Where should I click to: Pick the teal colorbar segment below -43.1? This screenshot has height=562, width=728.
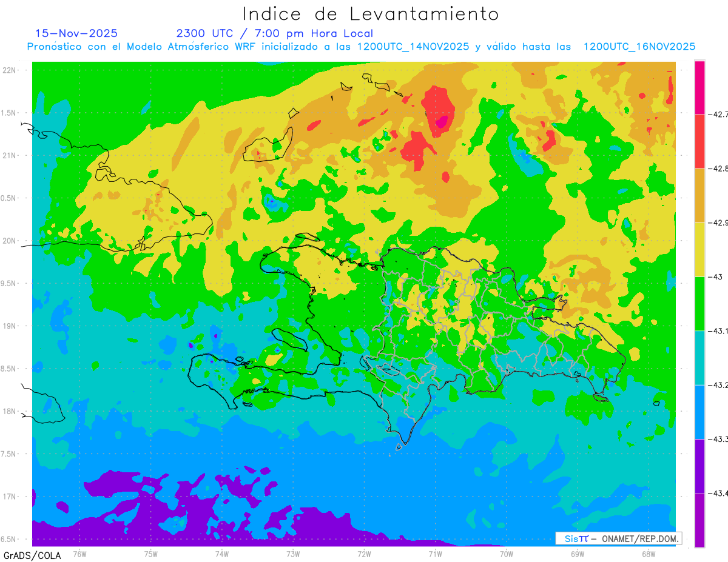pos(699,357)
